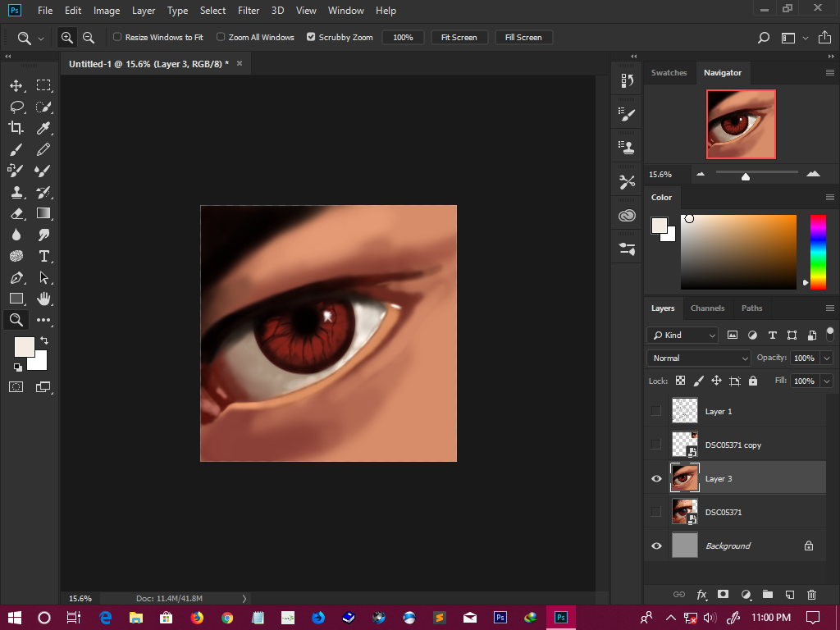Click the Zoom Out mode icon
The image size is (840, 630).
tap(89, 38)
